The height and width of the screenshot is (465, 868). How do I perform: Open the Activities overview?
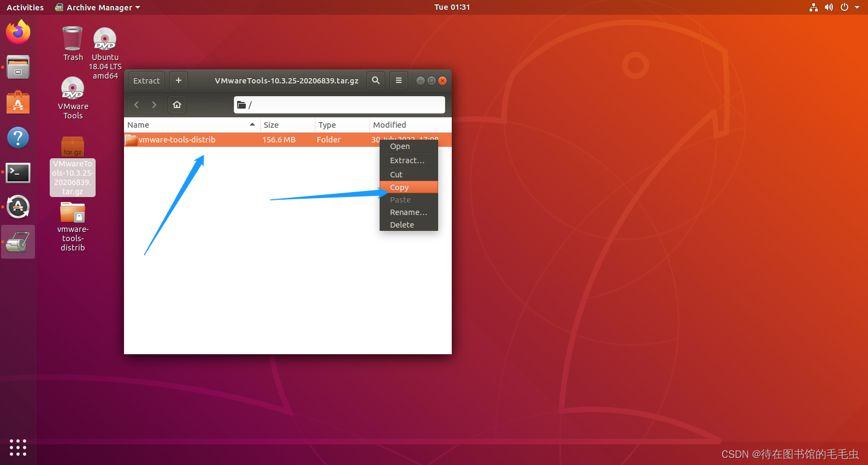coord(25,7)
